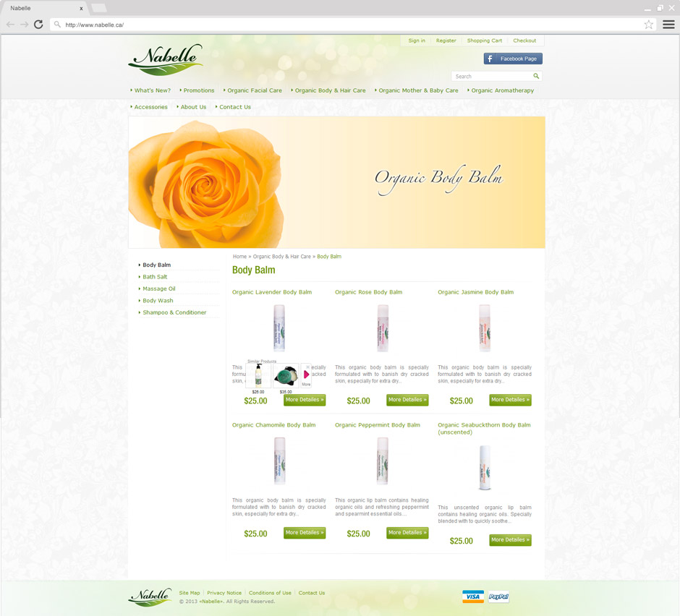Click More Detailes for Peppermint Body Balm
Image resolution: width=680 pixels, height=616 pixels.
click(407, 533)
